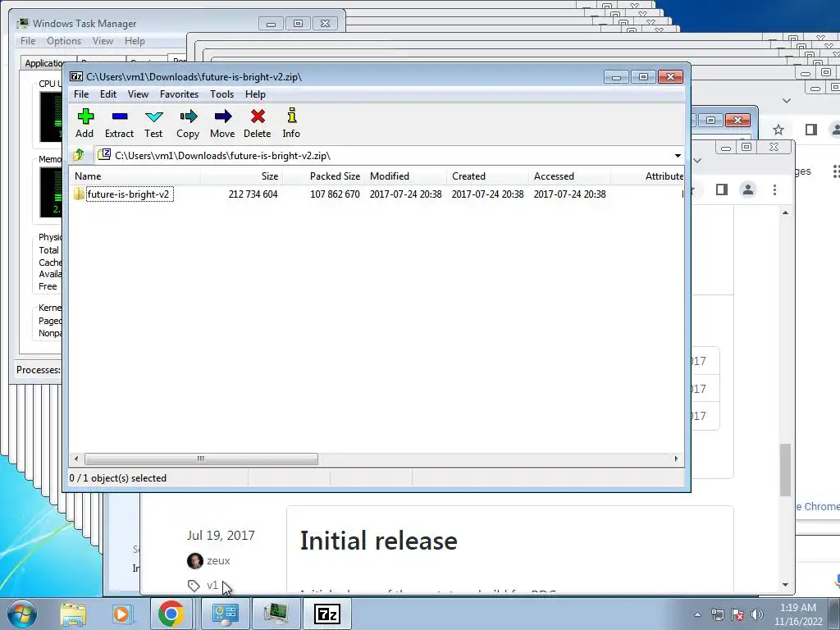The width and height of the screenshot is (840, 630).
Task: Click the horizontal scrollbar left arrow
Action: (76, 459)
